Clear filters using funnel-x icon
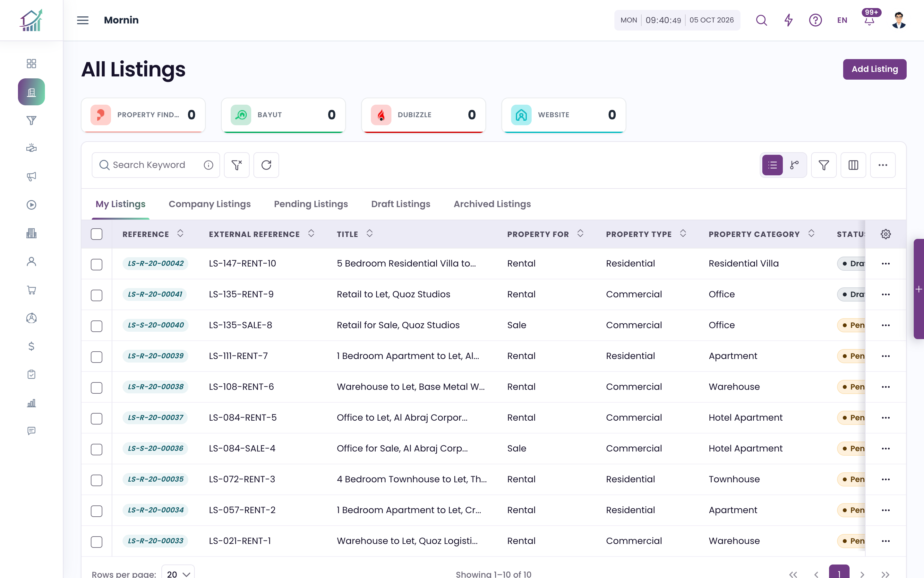Viewport: 924px width, 578px height. 237,165
